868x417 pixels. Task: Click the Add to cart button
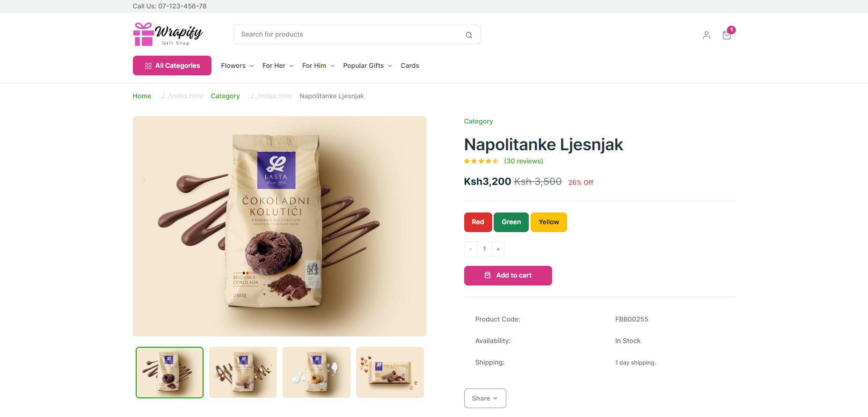coord(508,276)
